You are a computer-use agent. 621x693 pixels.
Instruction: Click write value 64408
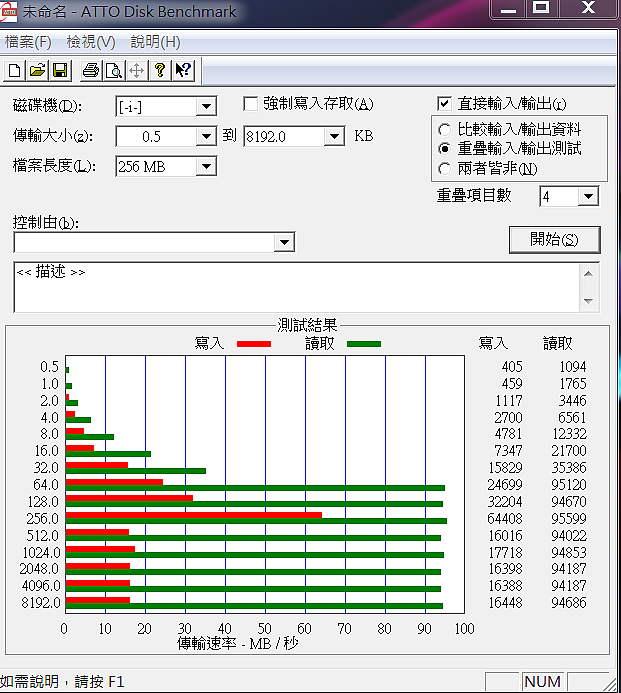505,518
